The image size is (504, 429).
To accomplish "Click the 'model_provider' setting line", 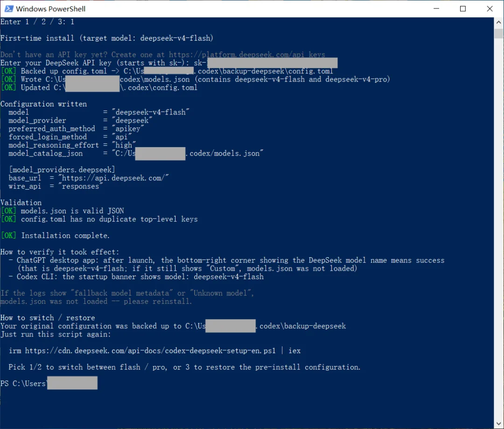I will 80,120.
